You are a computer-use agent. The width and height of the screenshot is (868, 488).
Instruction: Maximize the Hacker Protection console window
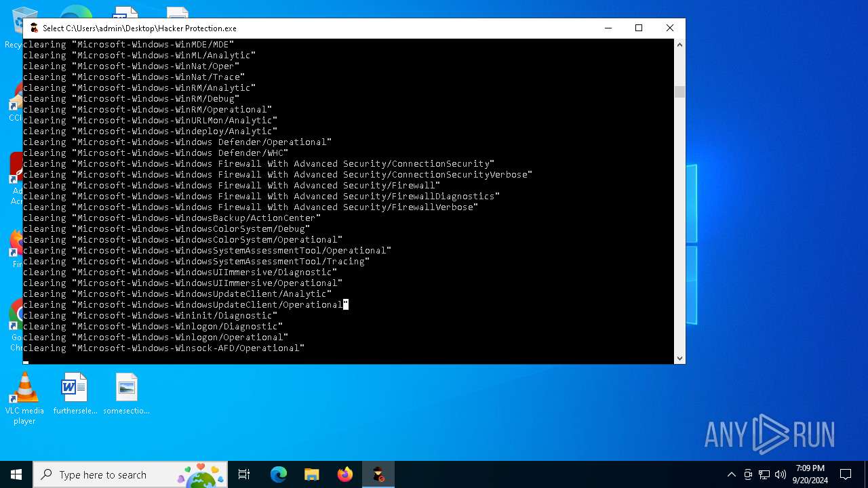[639, 28]
